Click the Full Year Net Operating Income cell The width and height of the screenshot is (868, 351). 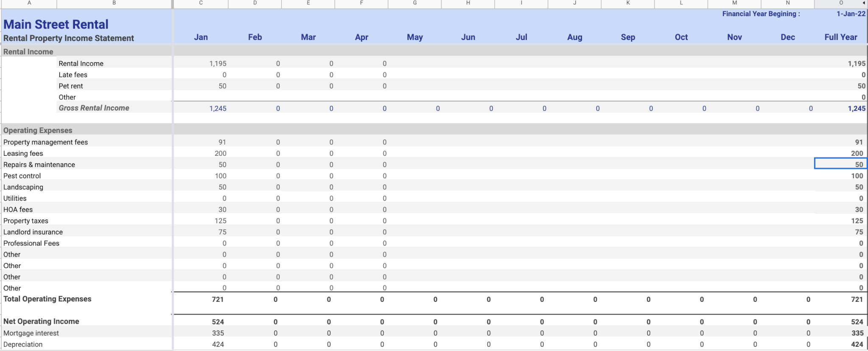[857, 322]
